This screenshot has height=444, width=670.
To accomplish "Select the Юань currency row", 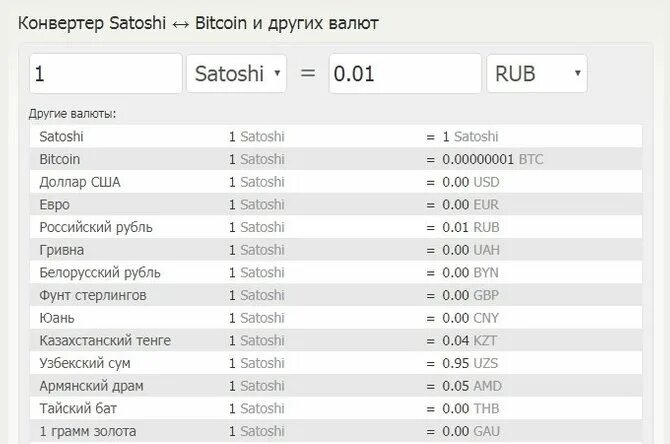I will (x=336, y=318).
